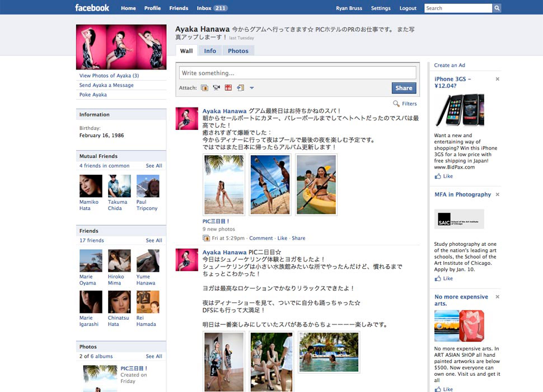
Task: Attach a video using the camera icon
Action: point(217,88)
